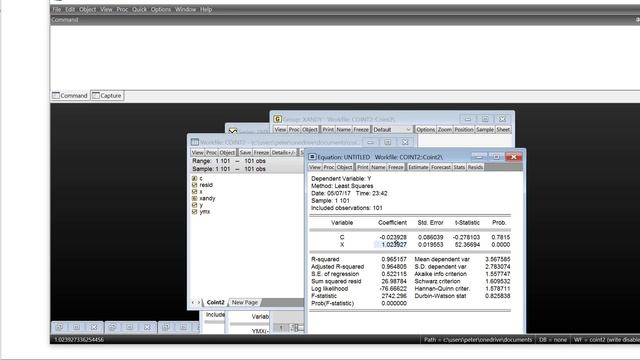This screenshot has height=360, width=640.
Task: Select the xandy group icon in workfile
Action: [x=195, y=198]
